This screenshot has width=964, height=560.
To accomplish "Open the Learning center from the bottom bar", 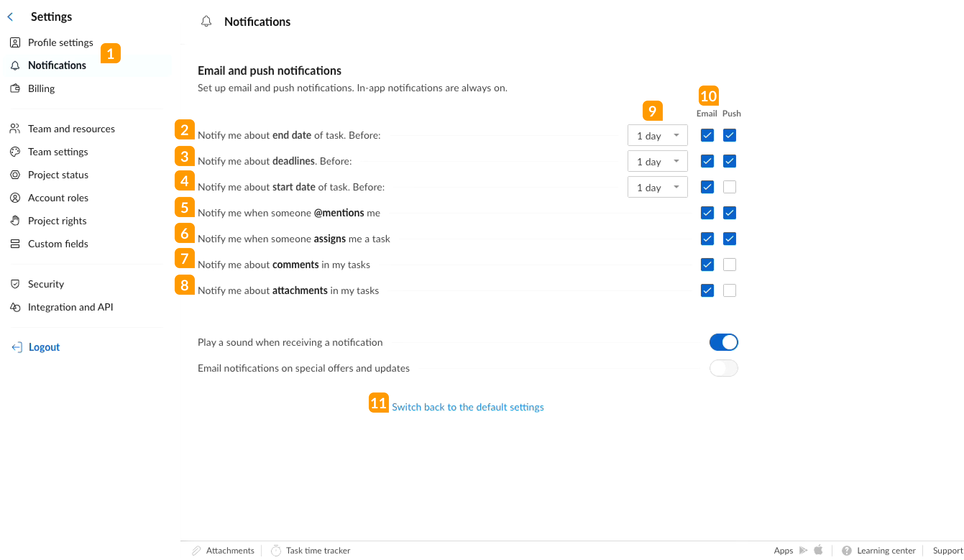I will (886, 550).
